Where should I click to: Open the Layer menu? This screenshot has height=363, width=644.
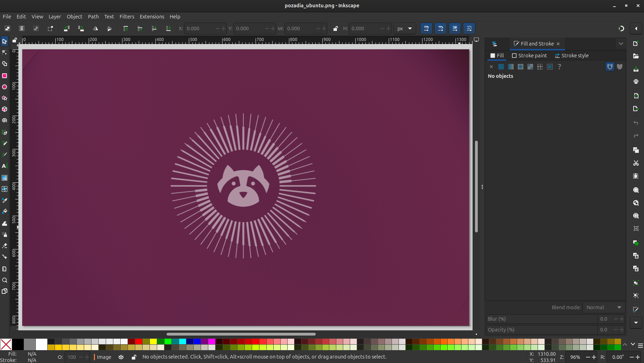[55, 17]
